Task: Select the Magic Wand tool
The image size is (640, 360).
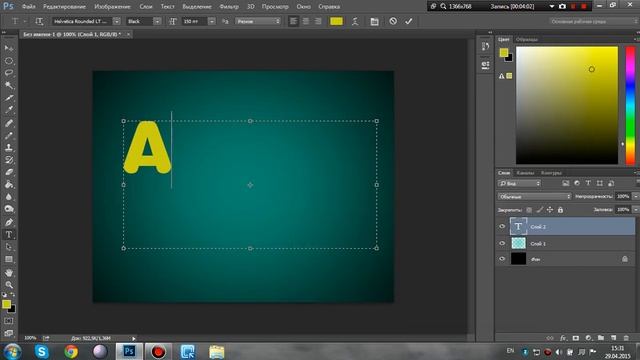Action: pyautogui.click(x=9, y=85)
